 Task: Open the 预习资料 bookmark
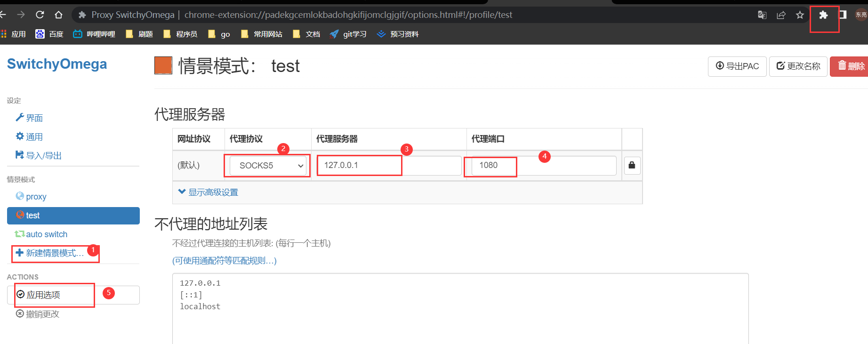click(398, 34)
